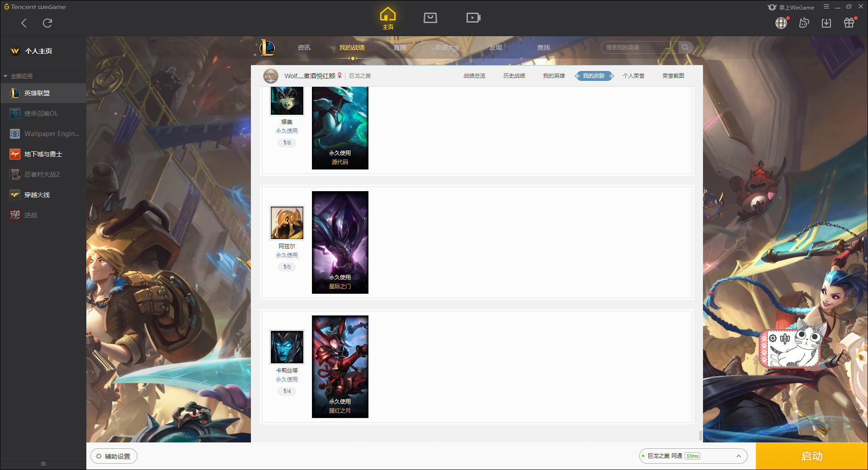
Task: Click the 1/4 skin count badge
Action: pos(287,391)
